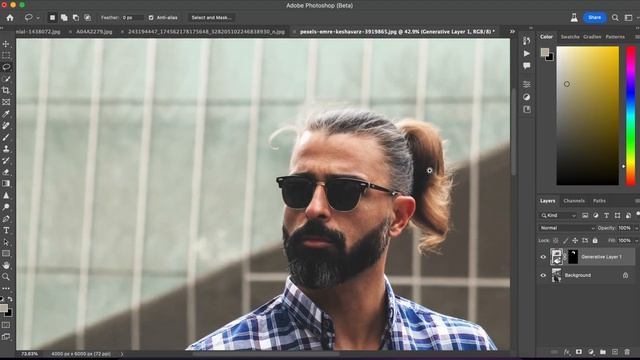The width and height of the screenshot is (640, 360).
Task: Select the Zoom tool in left toolbar
Action: click(6, 277)
